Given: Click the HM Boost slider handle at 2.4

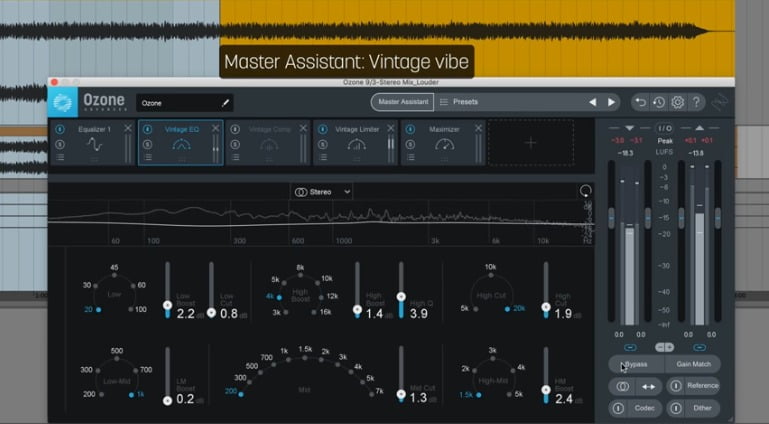Looking at the screenshot, I should (546, 390).
